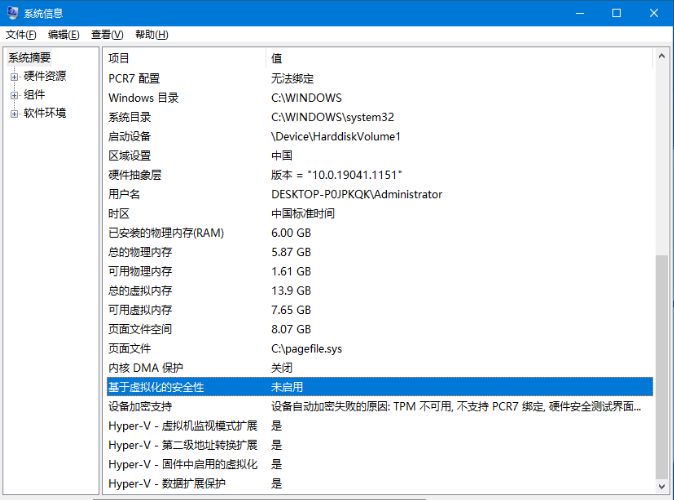The height and width of the screenshot is (500, 674).
Task: Select the 系统目录 row
Action: [x=380, y=117]
